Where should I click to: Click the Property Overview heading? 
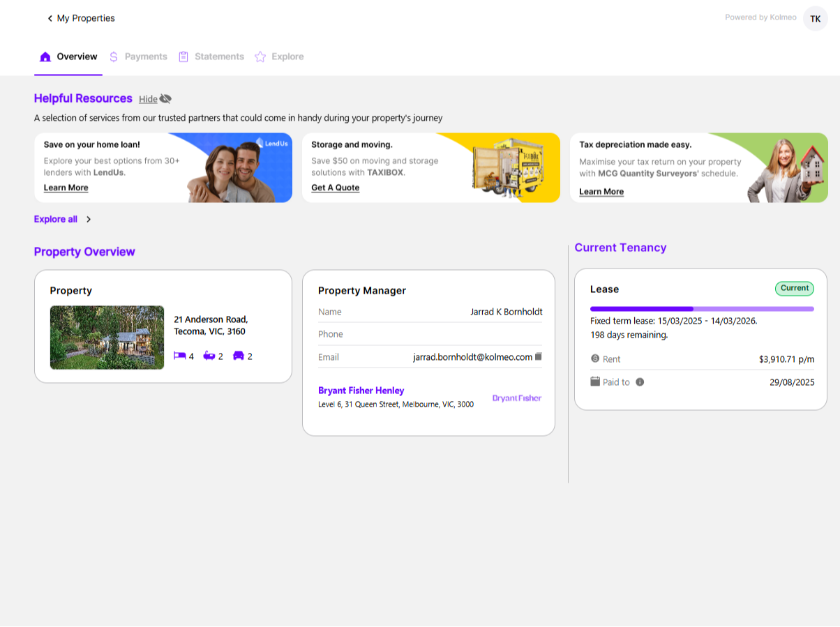pos(84,252)
